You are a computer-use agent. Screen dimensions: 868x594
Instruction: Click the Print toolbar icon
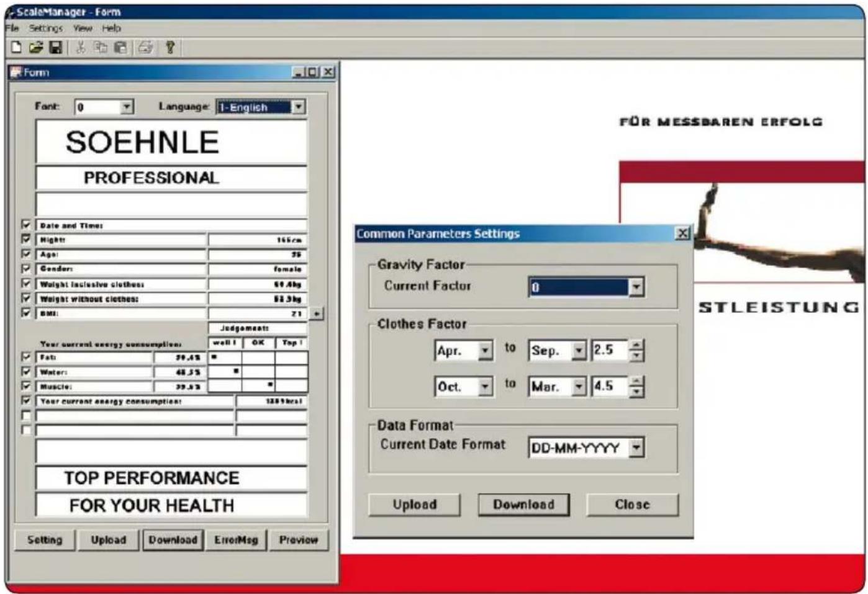coord(145,47)
